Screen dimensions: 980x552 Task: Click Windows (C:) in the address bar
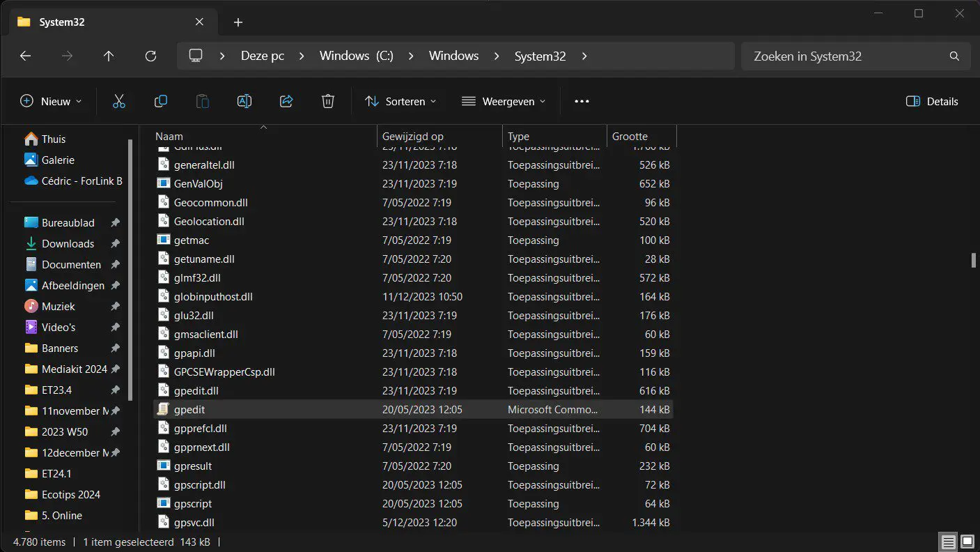(x=357, y=56)
